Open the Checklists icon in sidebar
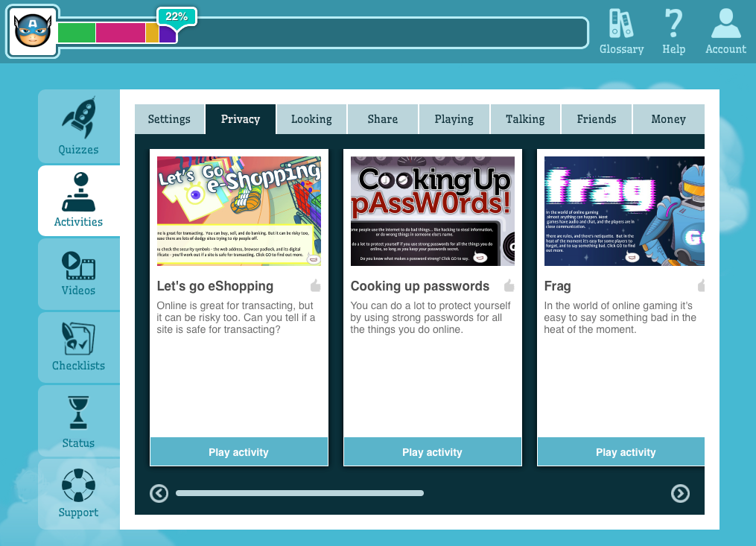Image resolution: width=756 pixels, height=546 pixels. coord(78,340)
